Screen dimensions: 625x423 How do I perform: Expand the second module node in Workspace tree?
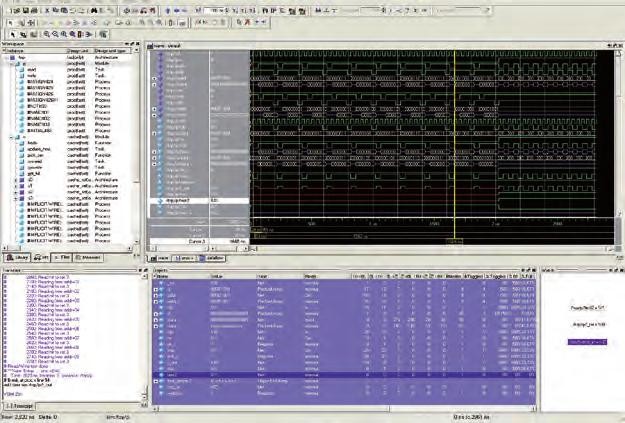pos(11,139)
